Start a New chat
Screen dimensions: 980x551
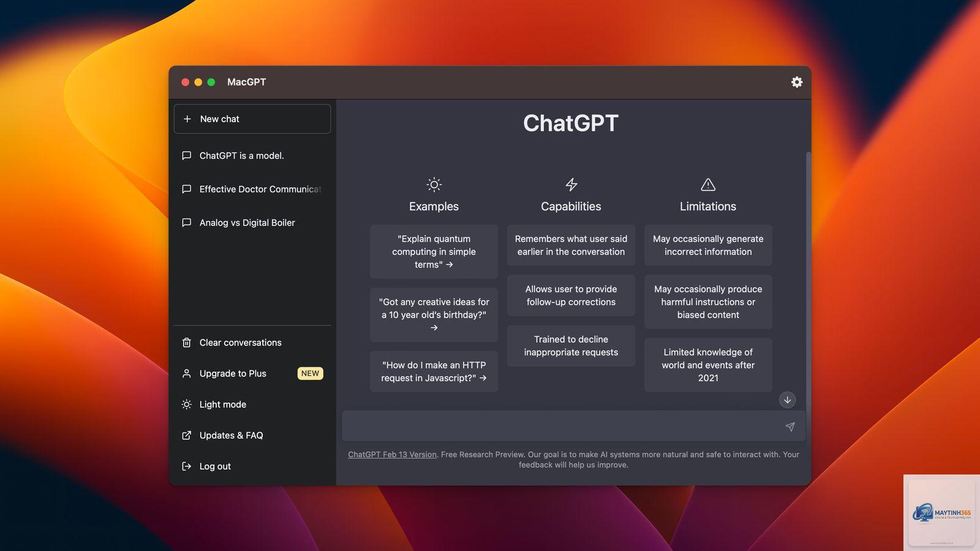pos(252,119)
